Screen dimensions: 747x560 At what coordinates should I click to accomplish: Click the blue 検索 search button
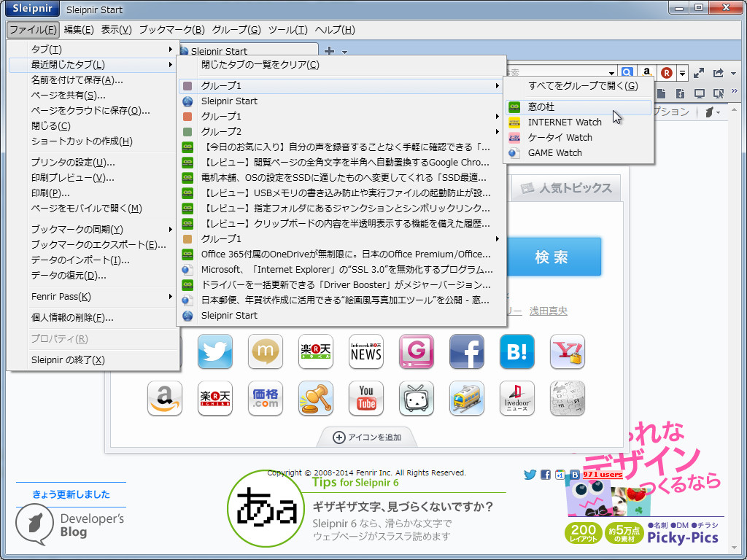click(x=554, y=257)
